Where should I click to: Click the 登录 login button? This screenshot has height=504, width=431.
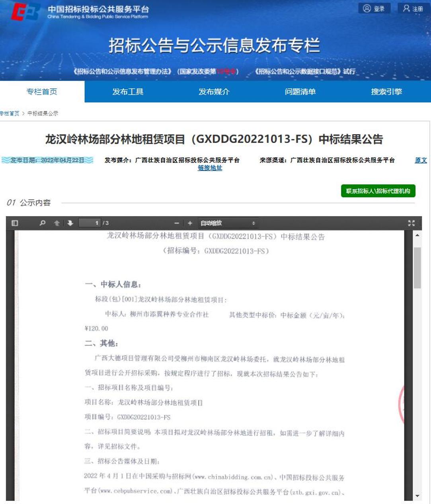[x=374, y=8]
